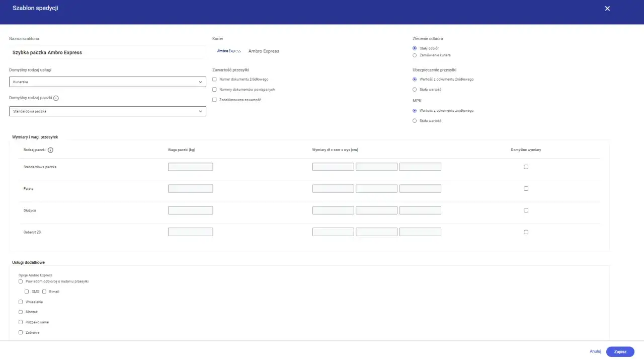Enable default dimensions for Gabaryt 20
This screenshot has width=644, height=360.
click(x=526, y=232)
